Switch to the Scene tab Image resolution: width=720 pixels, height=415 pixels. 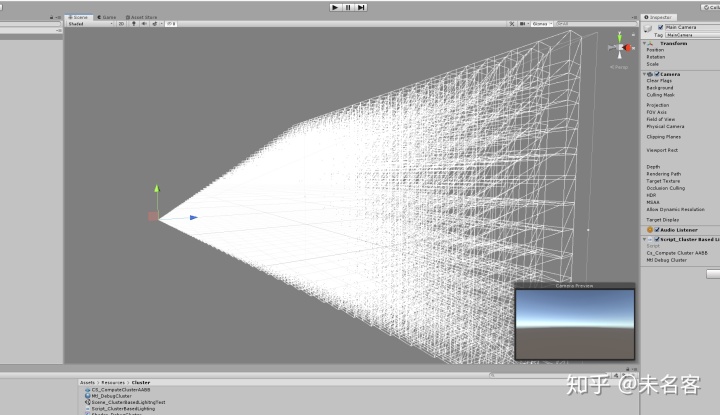coord(78,17)
